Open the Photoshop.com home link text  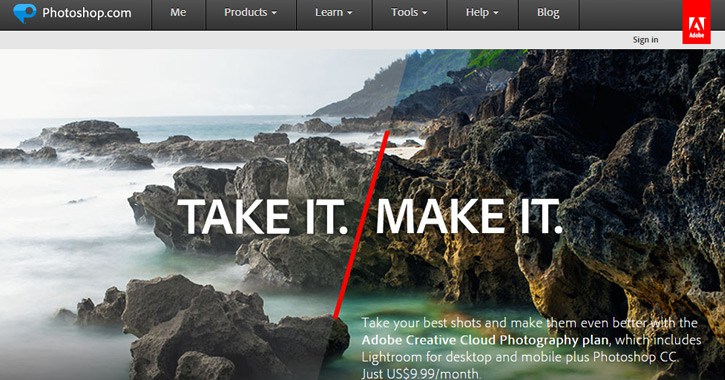tap(86, 13)
